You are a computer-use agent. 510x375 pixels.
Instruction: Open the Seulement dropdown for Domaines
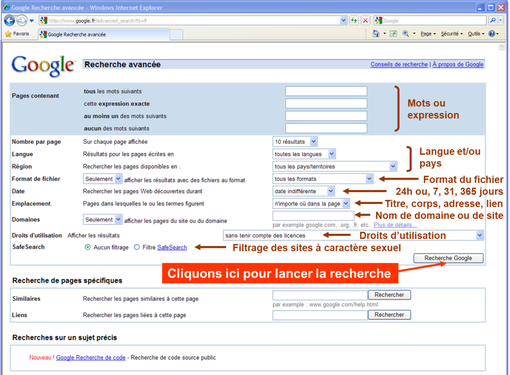coord(102,219)
